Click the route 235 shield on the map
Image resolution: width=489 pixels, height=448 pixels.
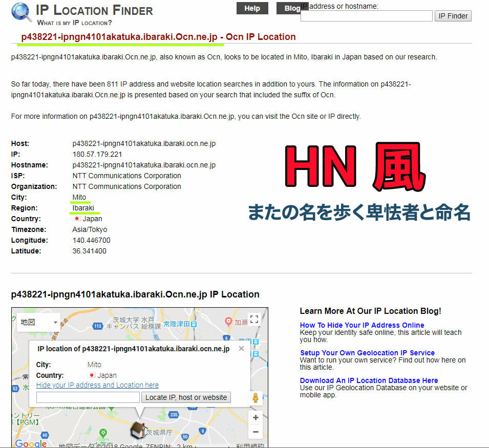pyautogui.click(x=174, y=415)
